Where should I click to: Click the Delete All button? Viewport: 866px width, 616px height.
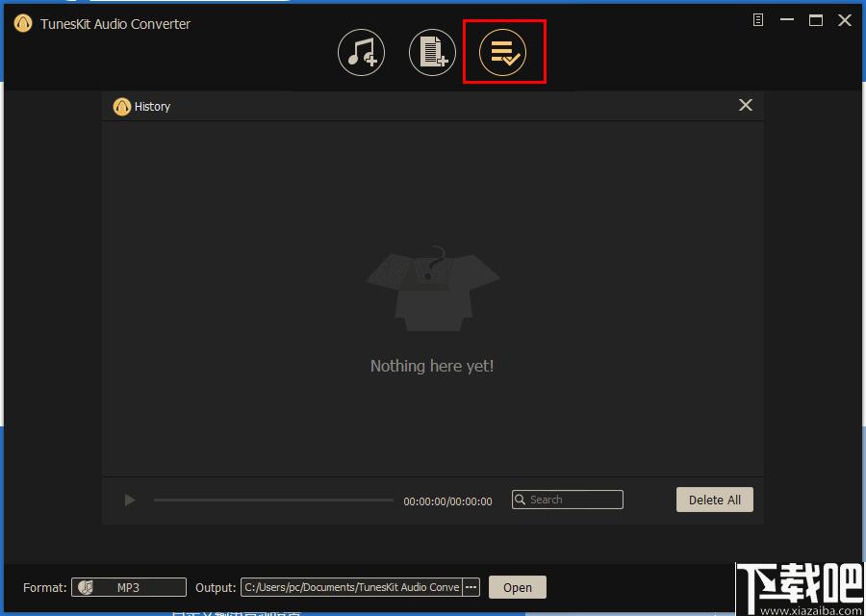pos(715,500)
